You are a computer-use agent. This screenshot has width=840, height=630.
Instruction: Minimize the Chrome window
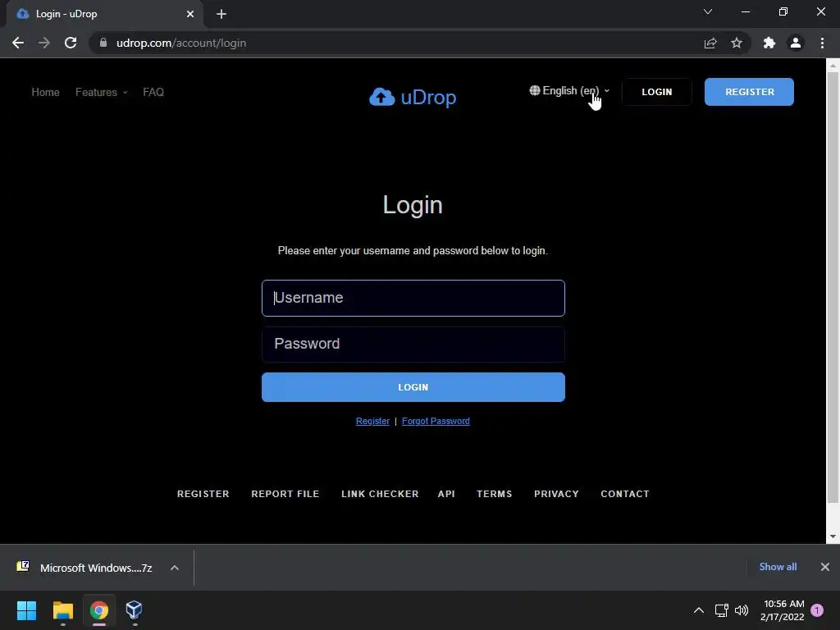coord(745,11)
